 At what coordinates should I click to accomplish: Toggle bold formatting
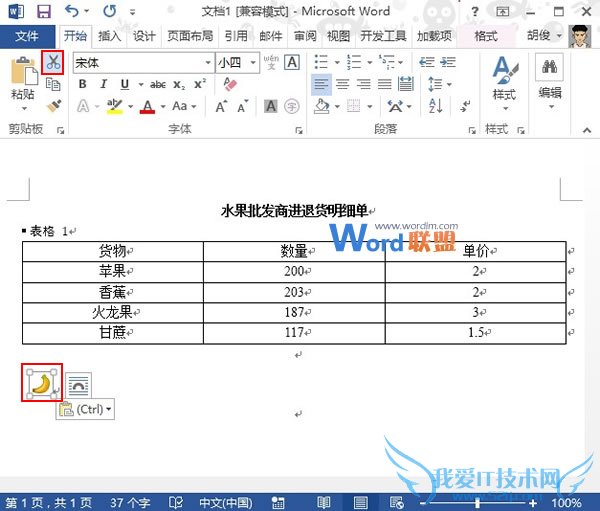pos(83,84)
